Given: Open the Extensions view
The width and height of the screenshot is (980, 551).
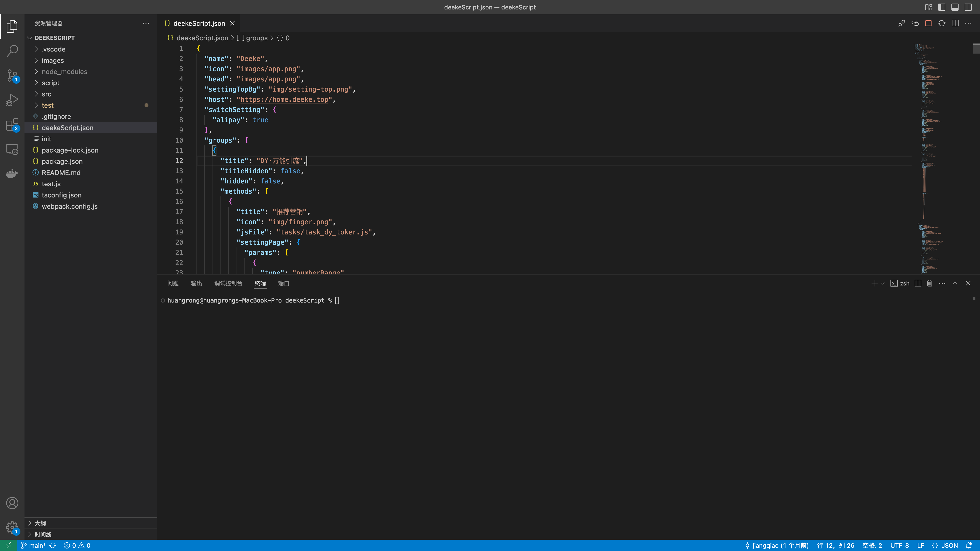Looking at the screenshot, I should (12, 125).
